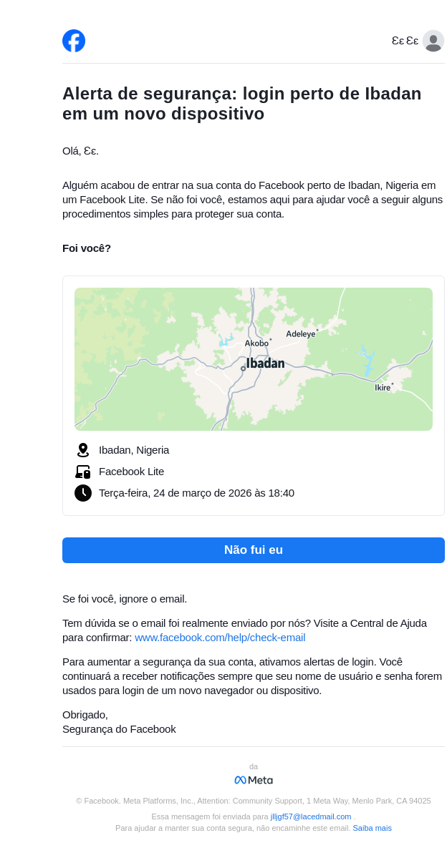Click the account name beside the avatar

405,41
